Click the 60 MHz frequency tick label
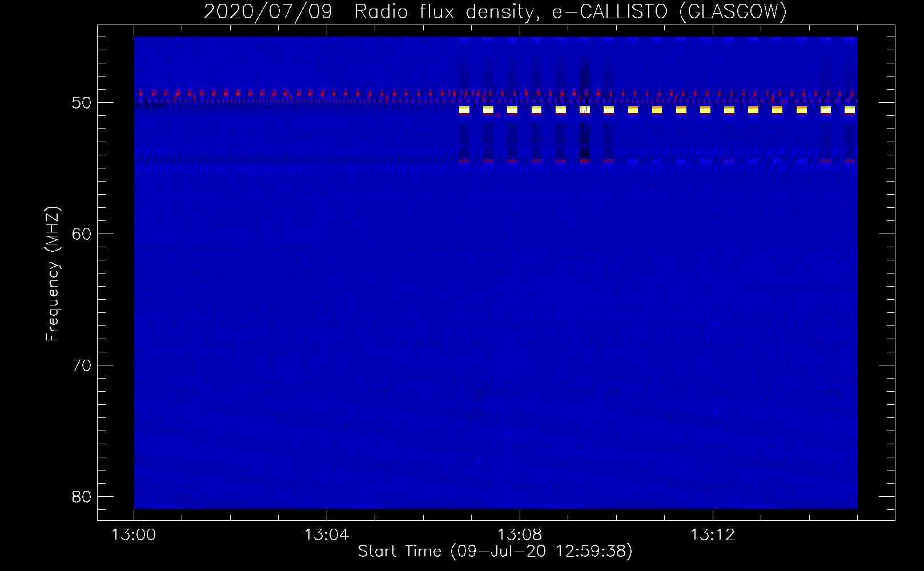 pos(82,234)
